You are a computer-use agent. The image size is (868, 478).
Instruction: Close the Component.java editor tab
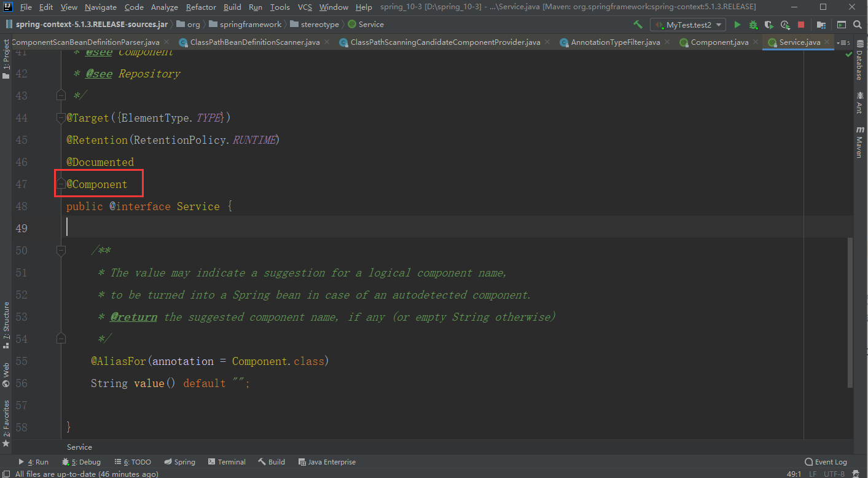pos(756,42)
